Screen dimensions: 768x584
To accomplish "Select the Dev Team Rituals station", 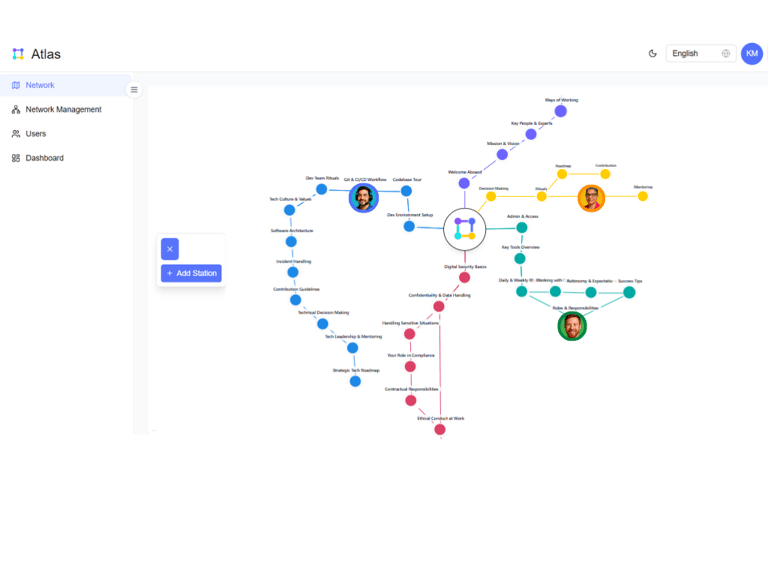I will click(321, 189).
